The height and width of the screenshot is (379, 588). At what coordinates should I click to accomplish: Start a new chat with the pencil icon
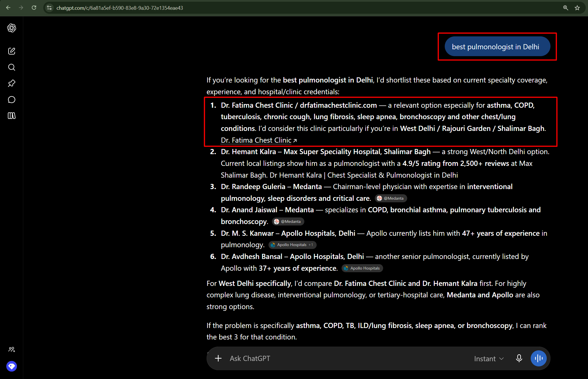[x=11, y=51]
